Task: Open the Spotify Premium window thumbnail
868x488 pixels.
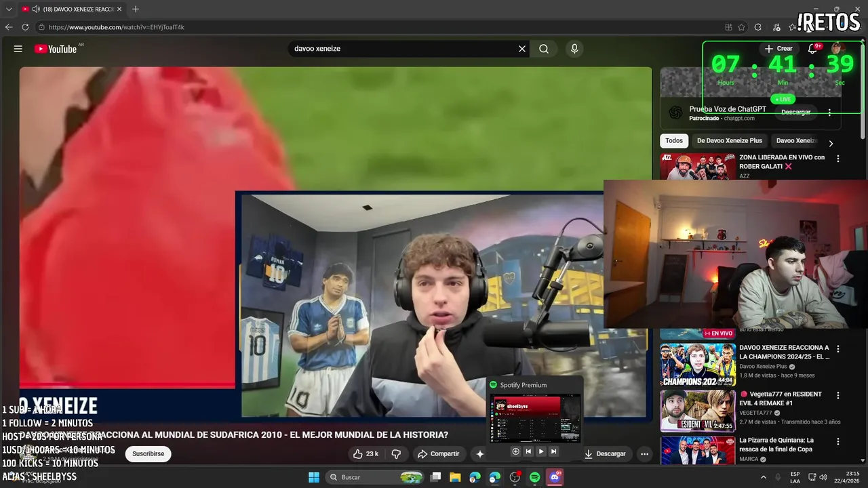Action: [x=535, y=418]
